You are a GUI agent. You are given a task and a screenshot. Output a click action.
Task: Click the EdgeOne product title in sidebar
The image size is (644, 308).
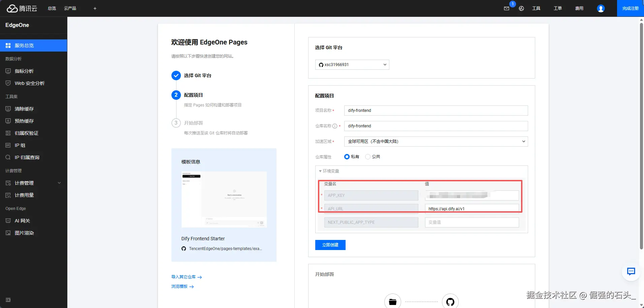[x=17, y=25]
